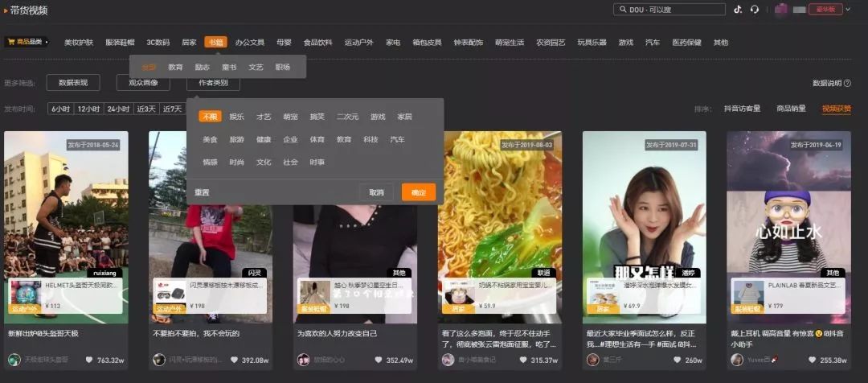The height and width of the screenshot is (383, 868).
Task: Select 不限 author category option
Action: click(211, 117)
